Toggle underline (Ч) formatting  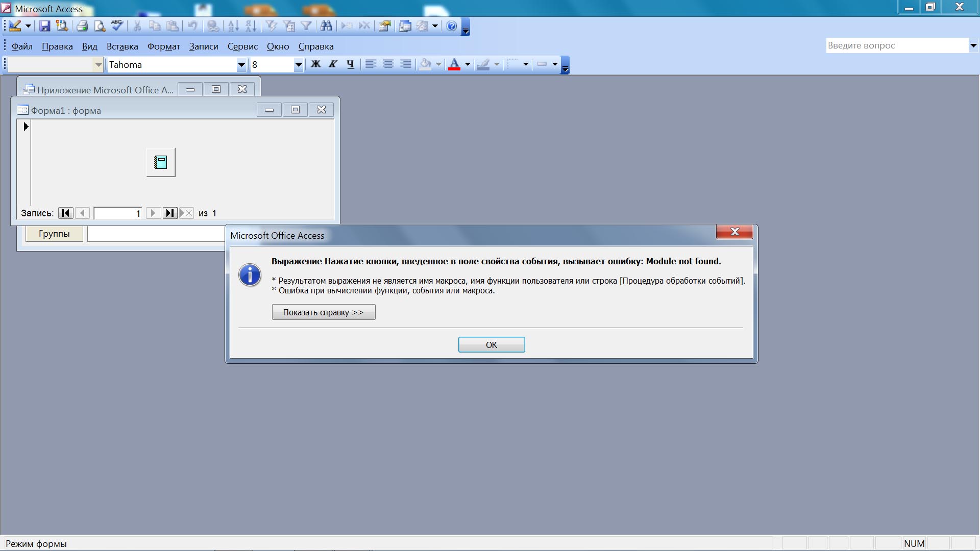(350, 64)
